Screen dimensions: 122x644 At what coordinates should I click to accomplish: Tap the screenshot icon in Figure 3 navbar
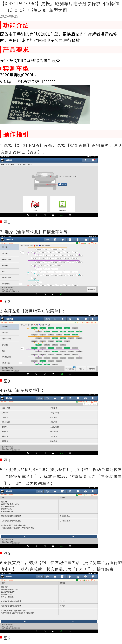click(x=53, y=374)
